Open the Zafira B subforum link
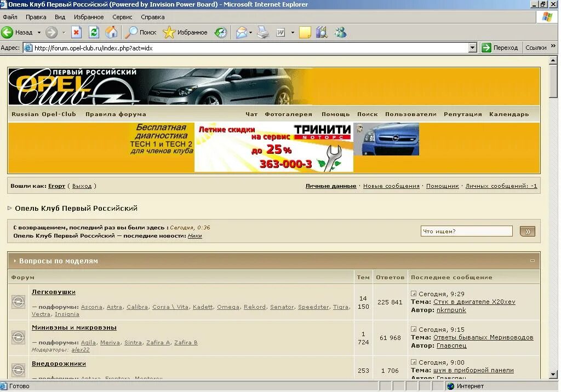This screenshot has height=392, width=561. click(x=186, y=342)
